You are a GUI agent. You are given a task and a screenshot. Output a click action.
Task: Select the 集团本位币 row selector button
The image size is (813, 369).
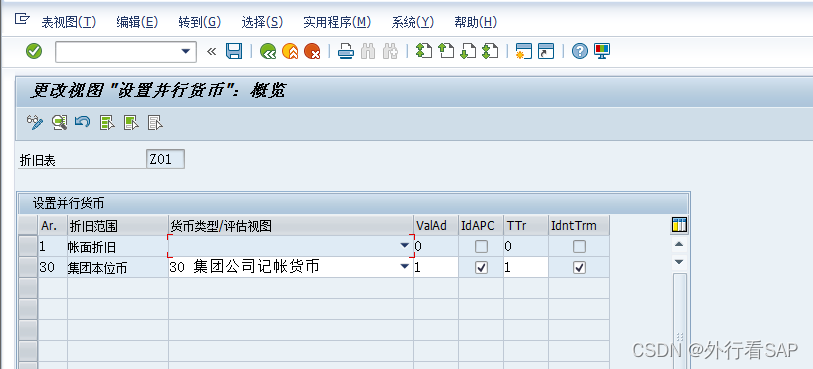click(28, 267)
